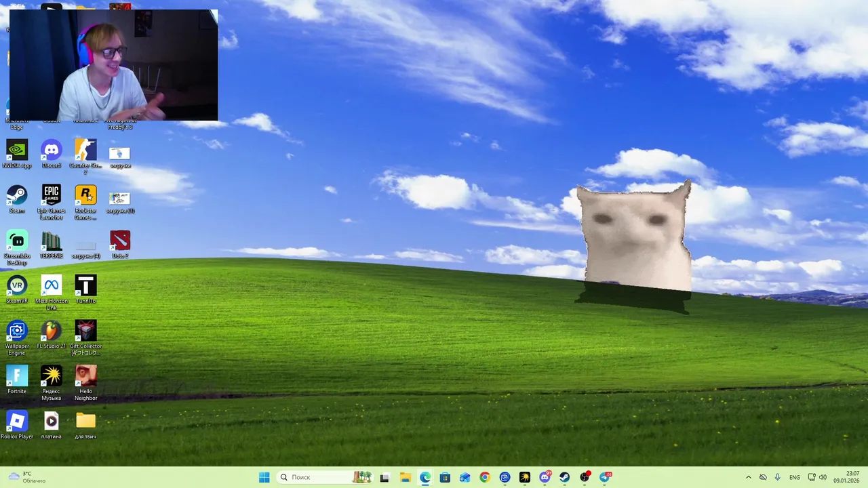Image resolution: width=868 pixels, height=488 pixels.
Task: Open Google Chrome from the taskbar
Action: [x=484, y=477]
